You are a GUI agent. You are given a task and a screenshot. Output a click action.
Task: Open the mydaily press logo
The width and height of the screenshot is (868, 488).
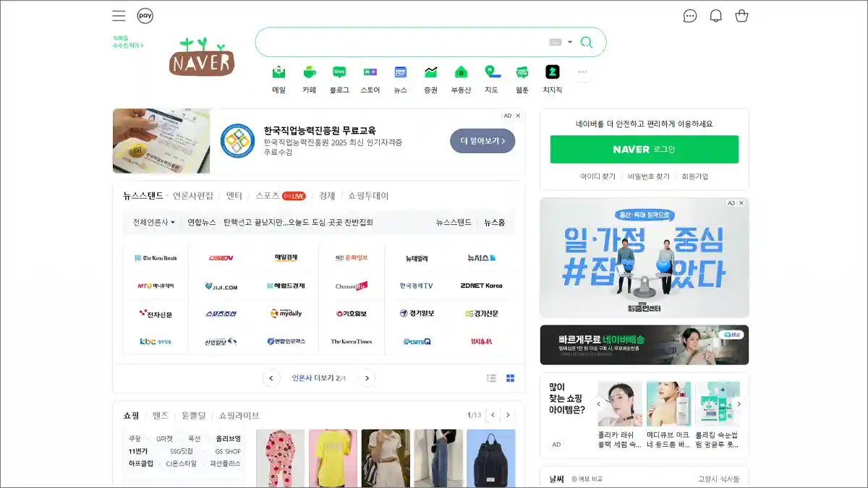286,314
